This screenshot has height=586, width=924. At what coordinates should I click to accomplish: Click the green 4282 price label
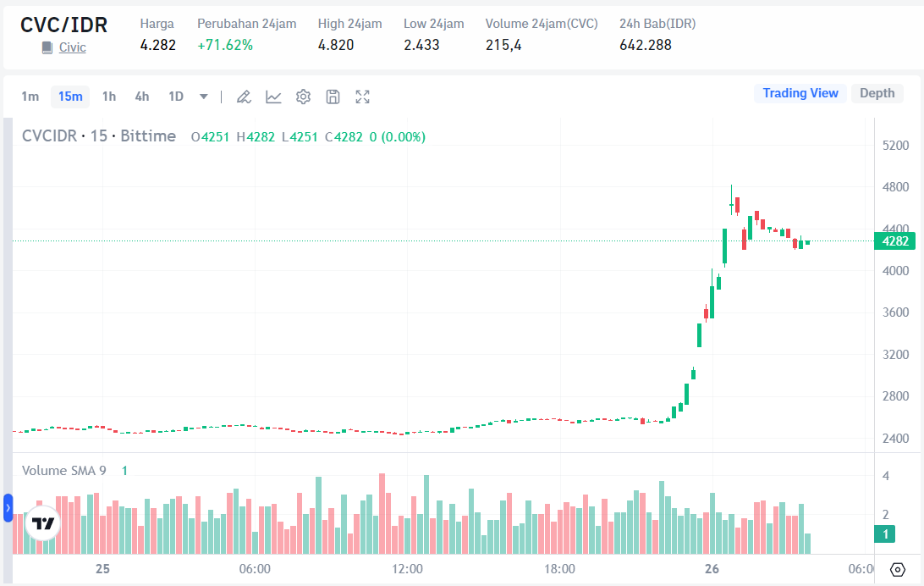pos(894,240)
